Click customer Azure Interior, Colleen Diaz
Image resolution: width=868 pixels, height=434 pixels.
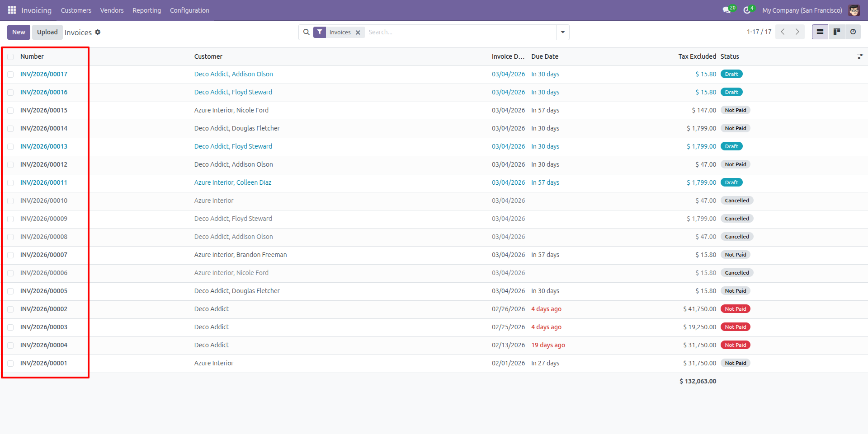pyautogui.click(x=233, y=182)
